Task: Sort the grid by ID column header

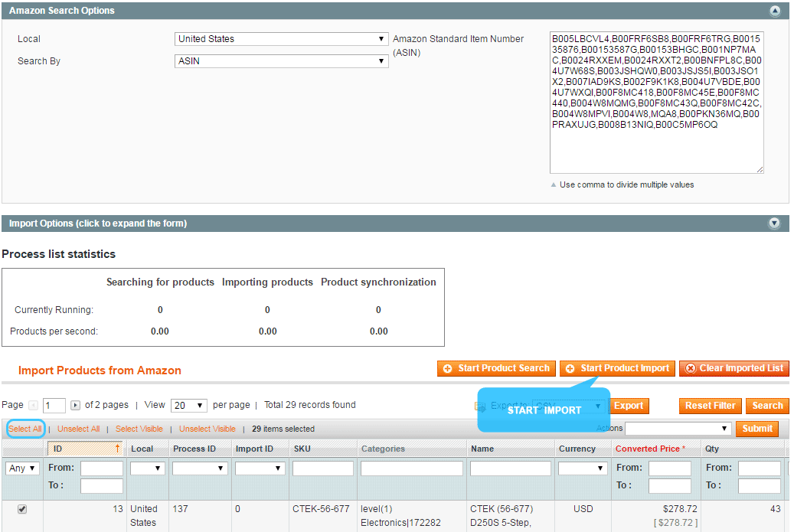Action: [84, 449]
